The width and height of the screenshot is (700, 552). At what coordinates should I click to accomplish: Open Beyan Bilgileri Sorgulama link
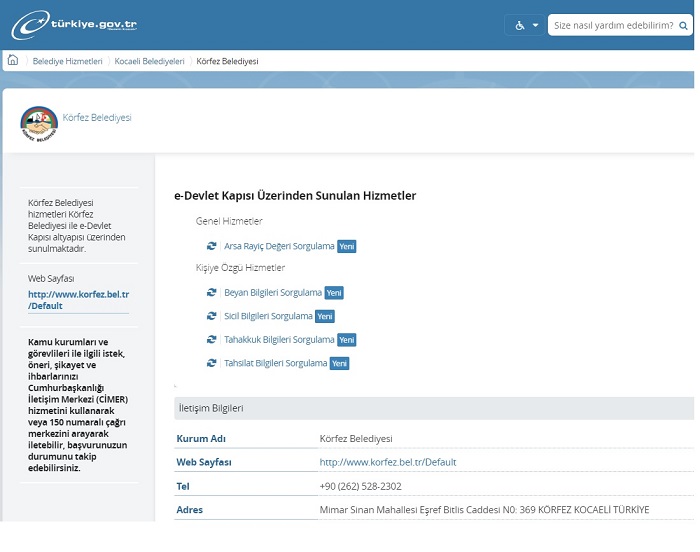273,293
